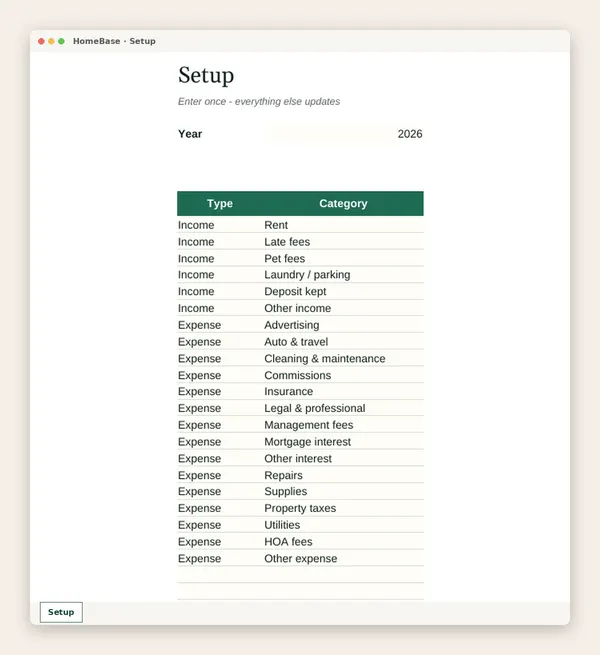The width and height of the screenshot is (600, 655).
Task: Select the Type column header
Action: pyautogui.click(x=220, y=203)
